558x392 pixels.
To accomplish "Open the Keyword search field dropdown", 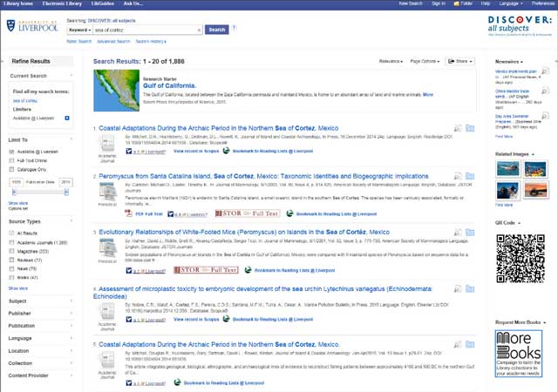I will pyautogui.click(x=80, y=29).
